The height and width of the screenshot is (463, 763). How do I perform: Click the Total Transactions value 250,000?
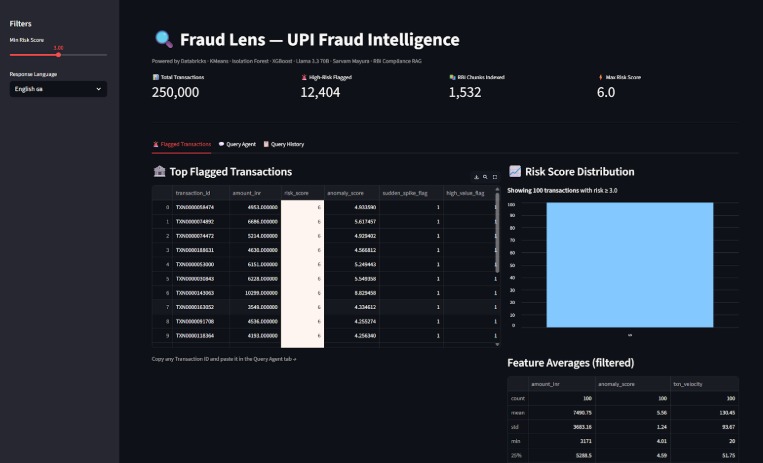(x=175, y=92)
